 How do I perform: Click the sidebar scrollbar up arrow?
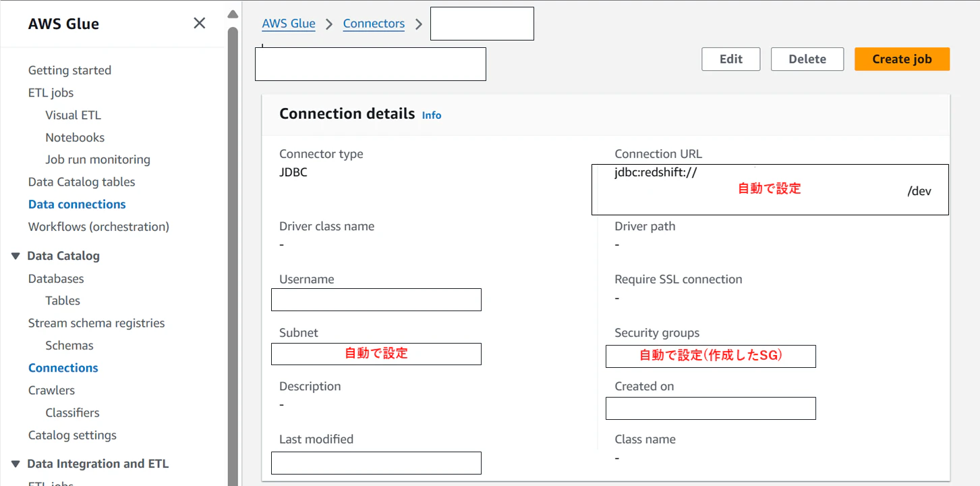[x=233, y=14]
